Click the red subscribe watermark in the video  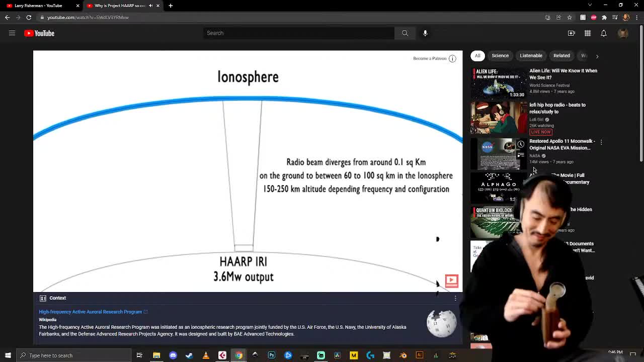(x=451, y=281)
